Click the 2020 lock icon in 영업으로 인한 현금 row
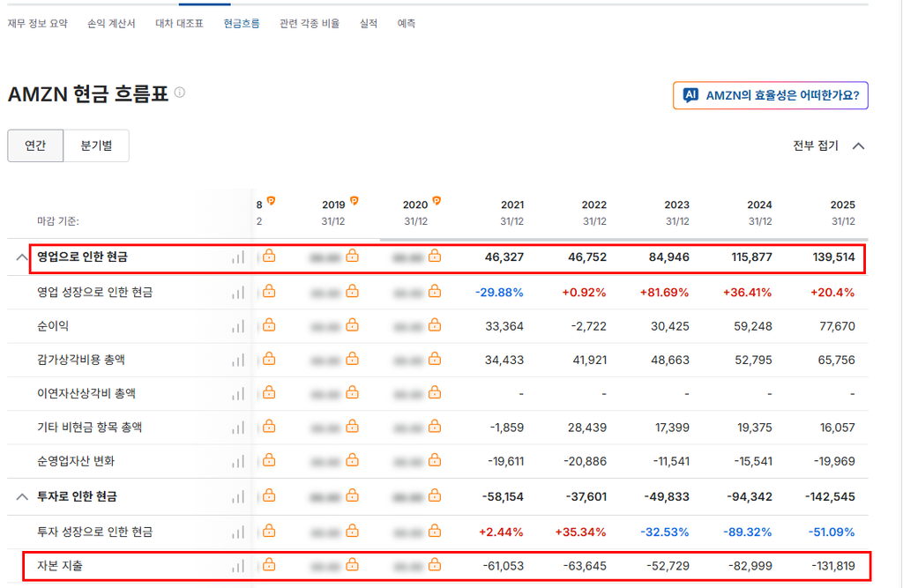This screenshot has width=903, height=588. [435, 256]
